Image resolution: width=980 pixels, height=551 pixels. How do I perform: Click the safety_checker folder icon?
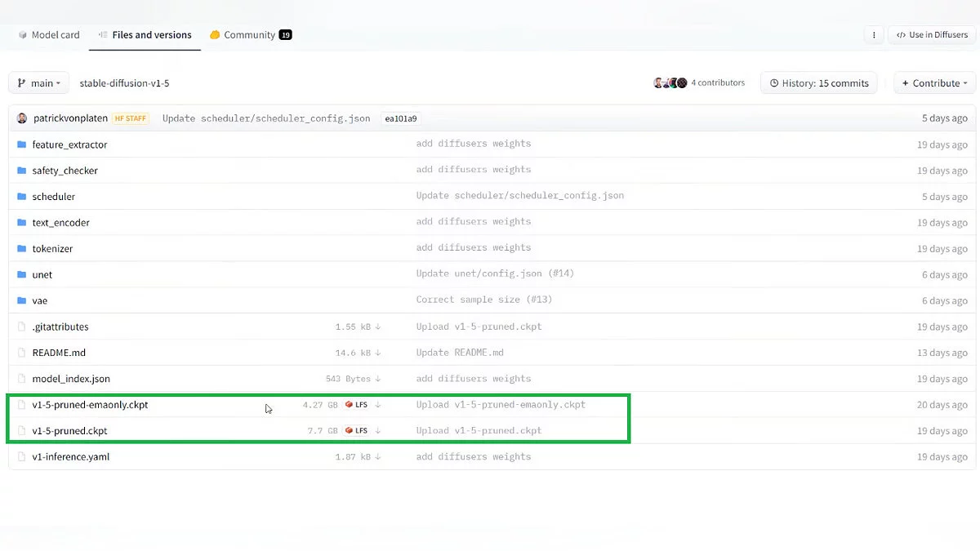tap(22, 171)
